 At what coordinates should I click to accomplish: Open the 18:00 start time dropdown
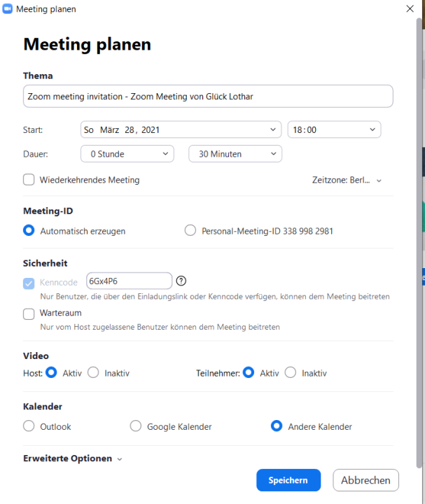[x=335, y=129]
